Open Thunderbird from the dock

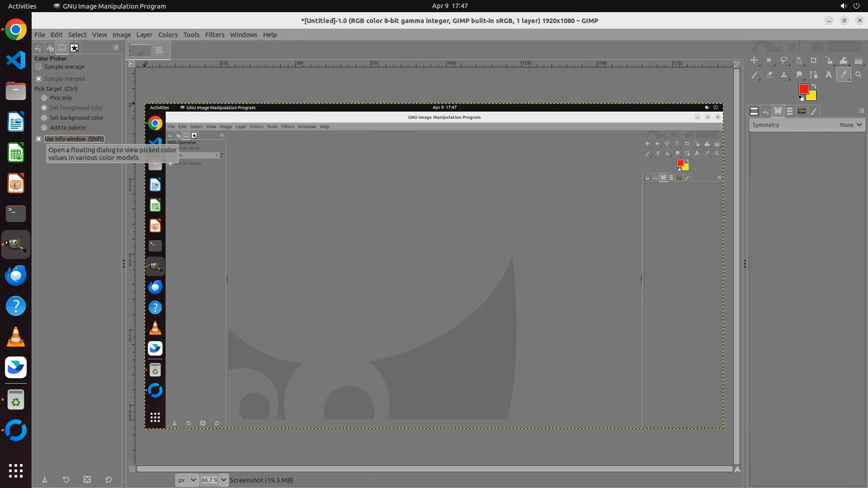pyautogui.click(x=16, y=275)
